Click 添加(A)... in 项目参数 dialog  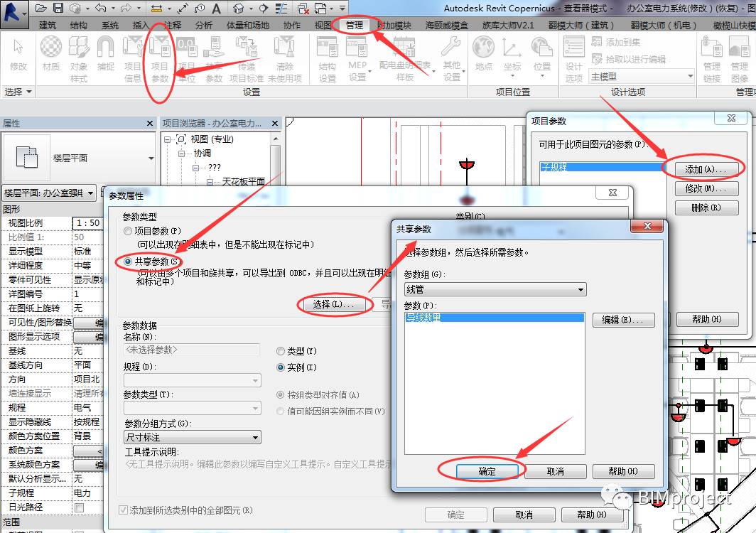click(x=706, y=169)
